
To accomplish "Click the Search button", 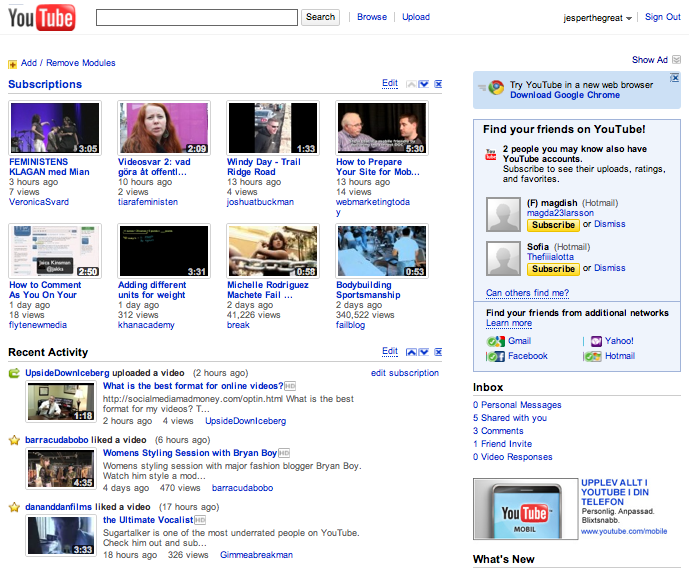I will click(320, 17).
